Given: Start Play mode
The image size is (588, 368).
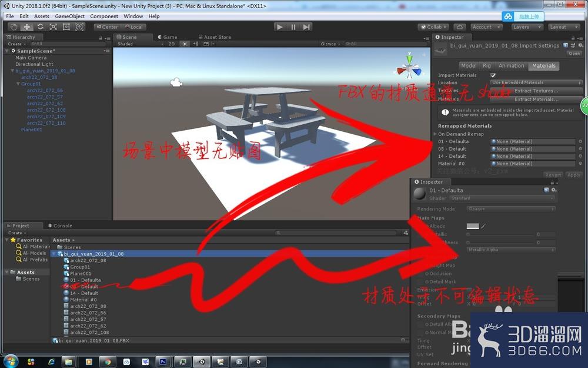Looking at the screenshot, I should [280, 27].
